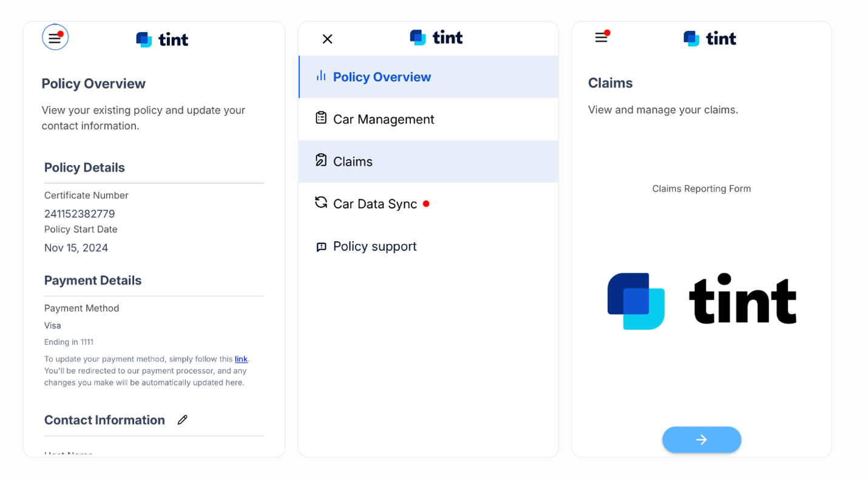Screen dimensions: 868x481
Task: Click the chat bubble icon beside Policy support
Action: pos(321,246)
